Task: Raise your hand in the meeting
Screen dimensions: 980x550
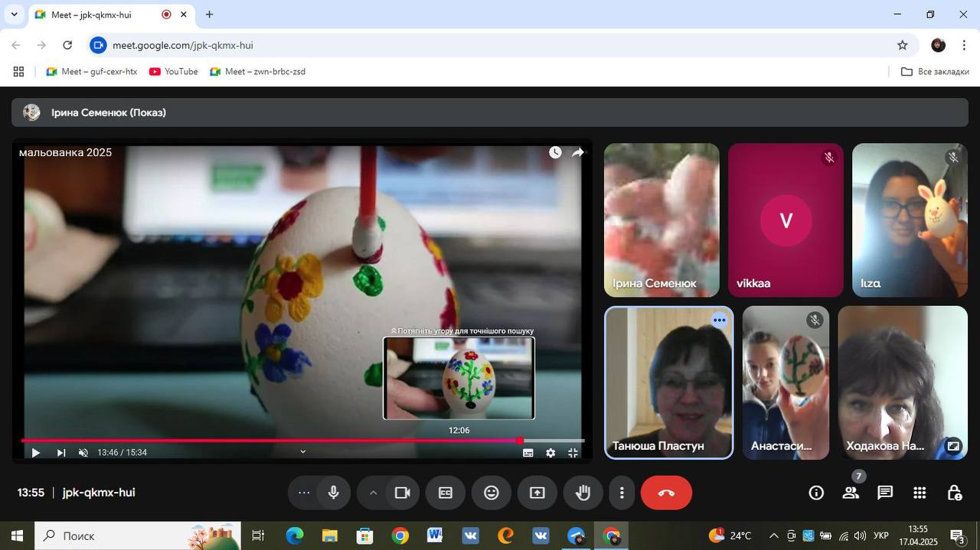Action: 583,493
